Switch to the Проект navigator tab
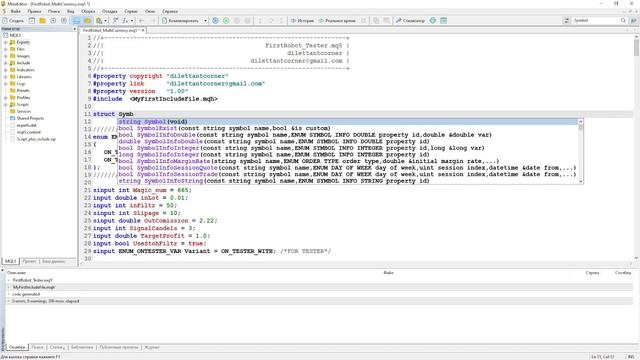 pyautogui.click(x=29, y=261)
